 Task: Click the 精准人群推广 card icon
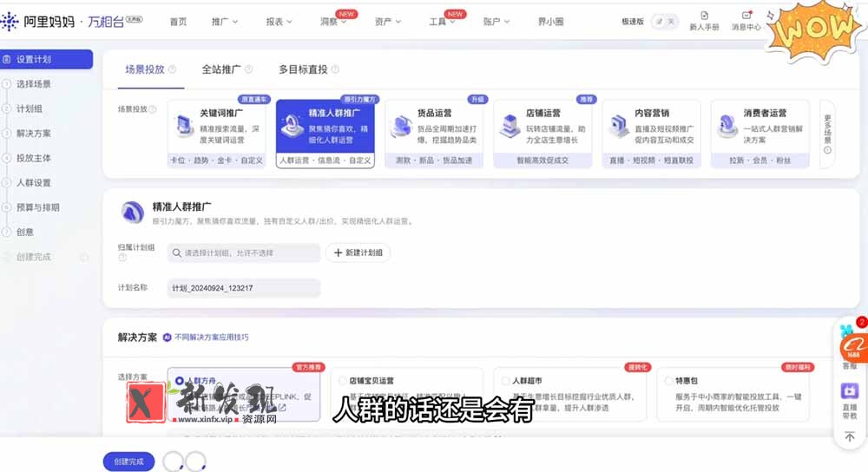click(x=292, y=126)
